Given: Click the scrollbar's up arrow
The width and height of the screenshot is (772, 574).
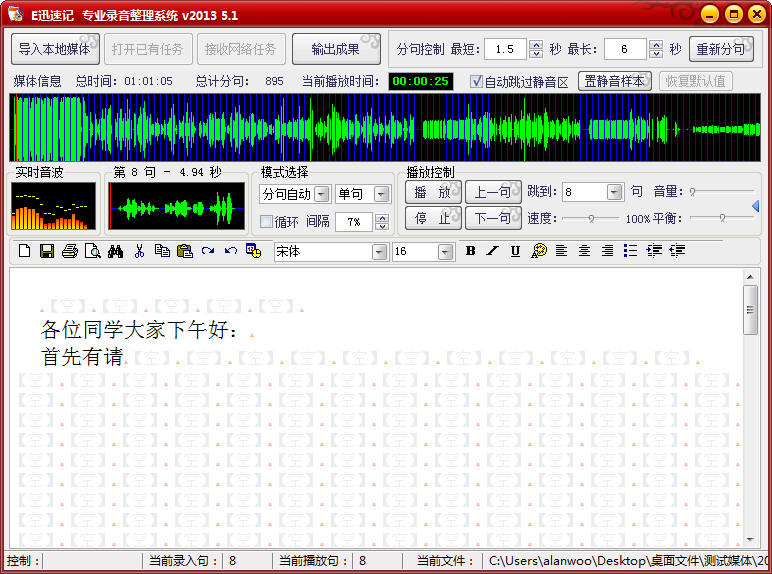Looking at the screenshot, I should pos(750,277).
